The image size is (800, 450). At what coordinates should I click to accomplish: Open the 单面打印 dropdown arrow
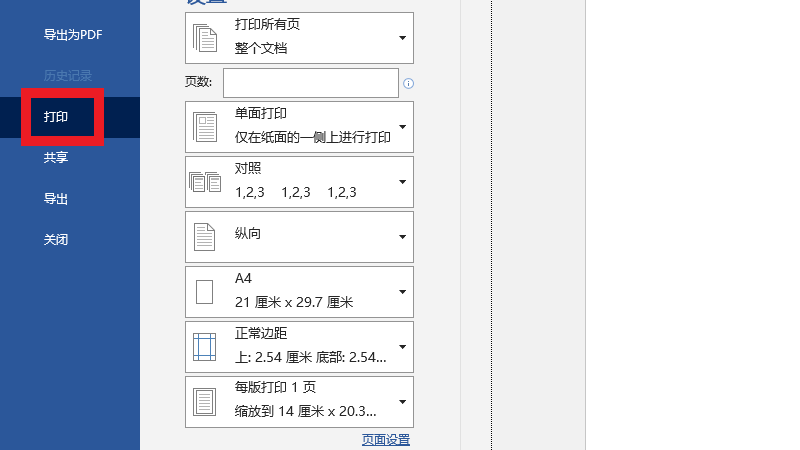tap(402, 127)
